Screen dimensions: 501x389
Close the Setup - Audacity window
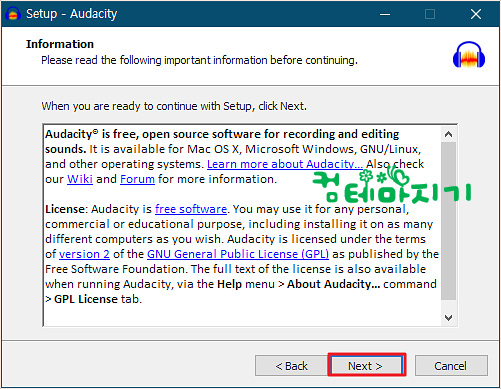[476, 14]
